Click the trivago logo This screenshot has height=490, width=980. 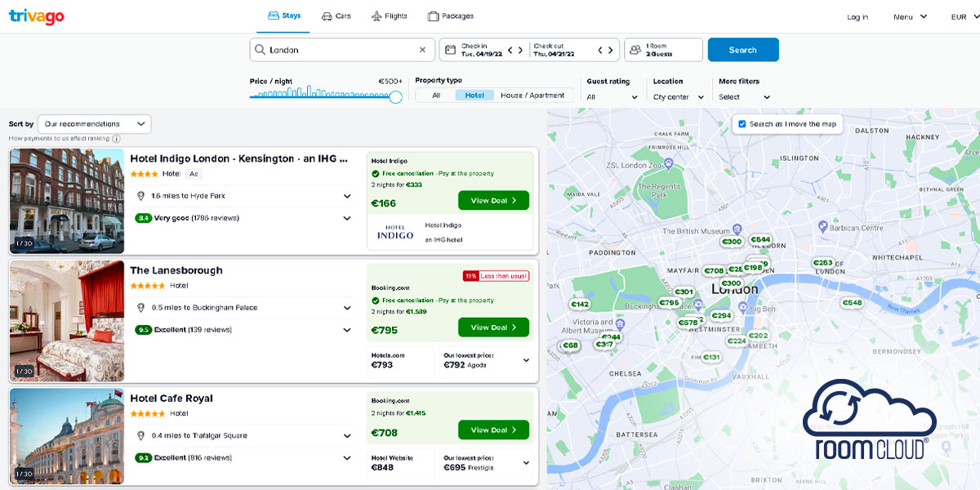[x=37, y=16]
